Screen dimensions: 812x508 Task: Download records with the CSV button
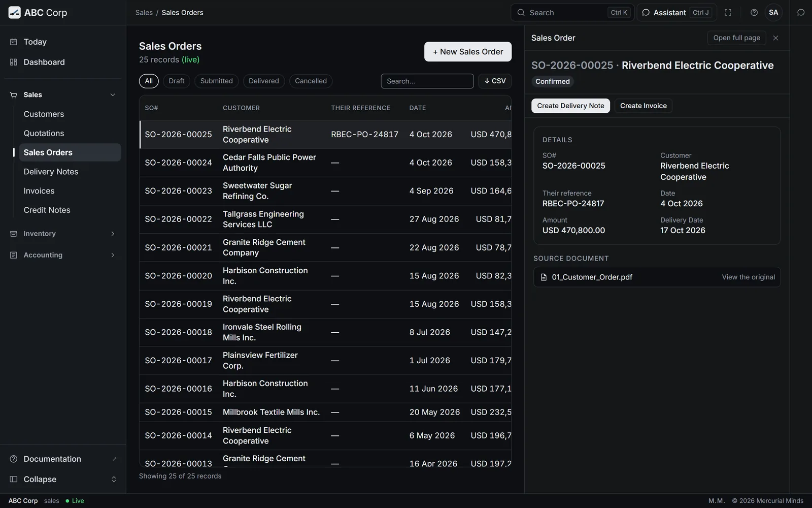pyautogui.click(x=495, y=81)
